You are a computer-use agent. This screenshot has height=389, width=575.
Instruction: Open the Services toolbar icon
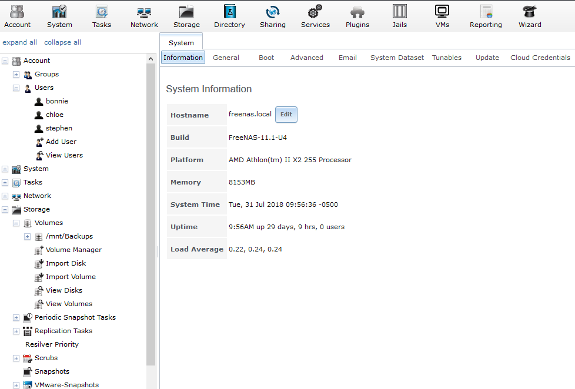pos(315,16)
